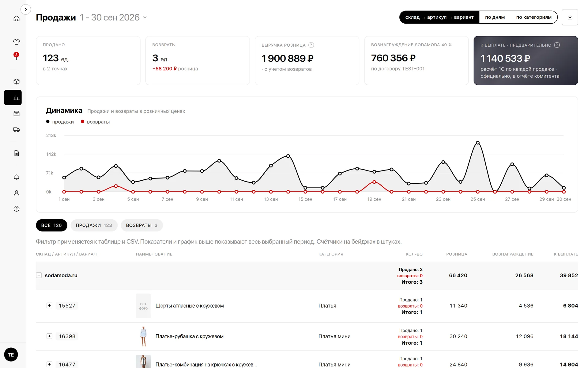Click help icon beside Выручка розница

pos(311,45)
